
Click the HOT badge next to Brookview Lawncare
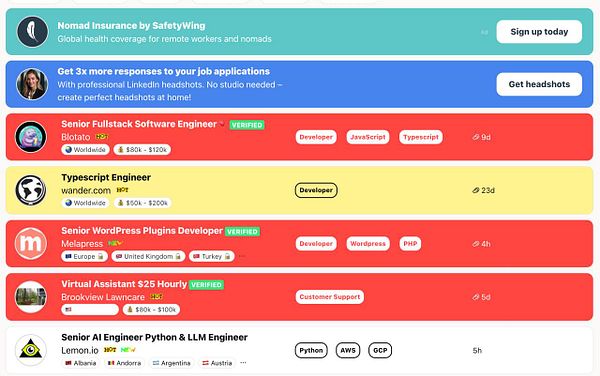(x=156, y=296)
